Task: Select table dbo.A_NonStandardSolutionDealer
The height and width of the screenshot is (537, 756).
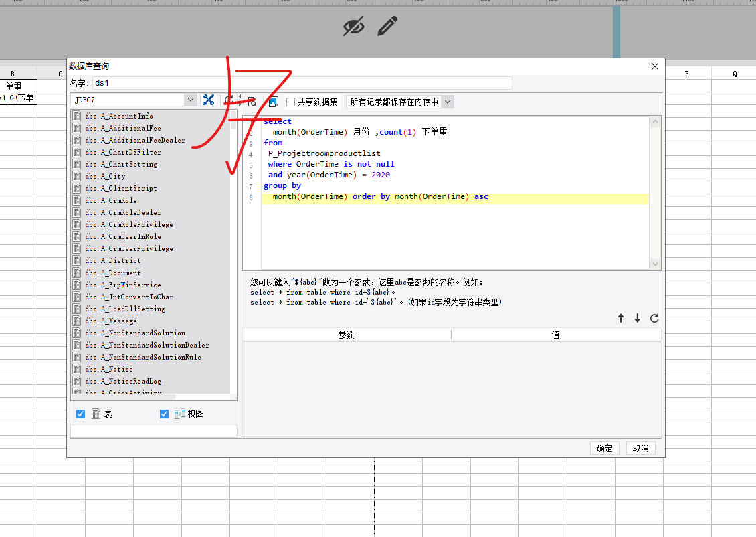Action: pyautogui.click(x=147, y=345)
